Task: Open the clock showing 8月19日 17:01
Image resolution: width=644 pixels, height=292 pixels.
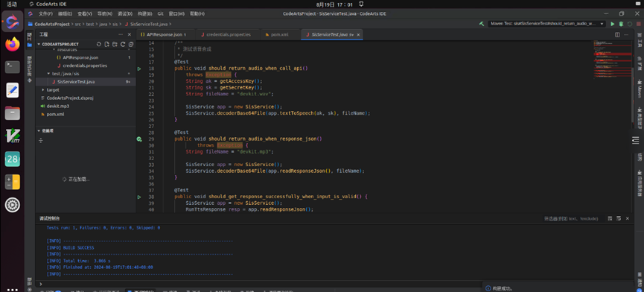Action: (335, 4)
